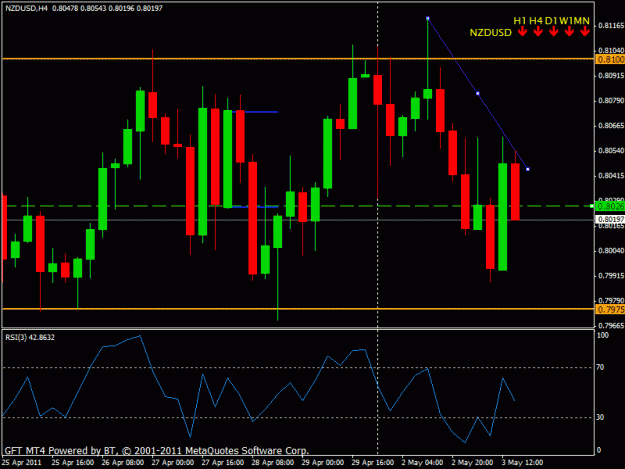
Task: Click the green 0.8026 price level tag
Action: coord(610,206)
